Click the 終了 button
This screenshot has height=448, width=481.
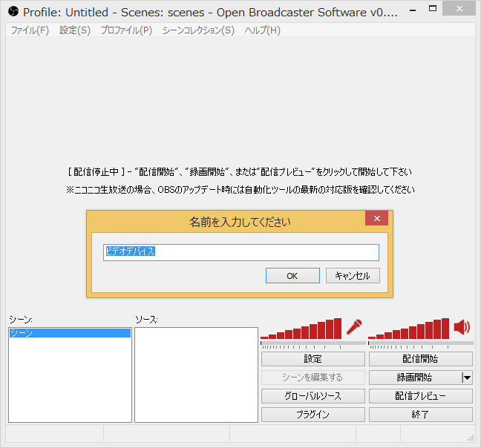point(421,415)
